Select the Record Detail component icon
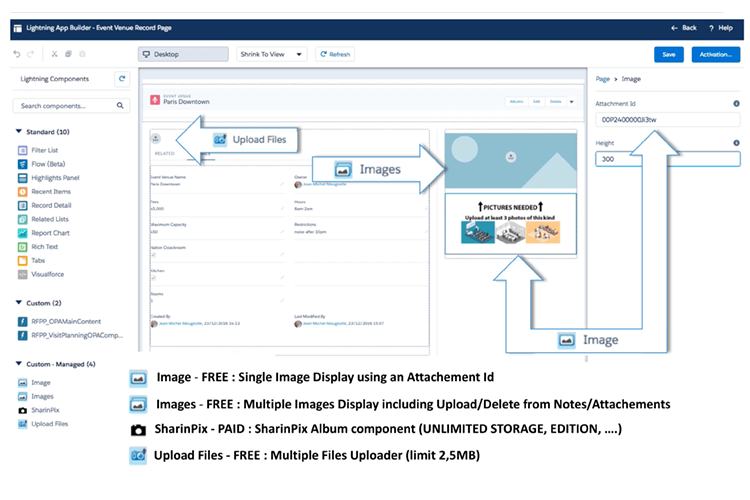The image size is (750, 500). click(22, 206)
